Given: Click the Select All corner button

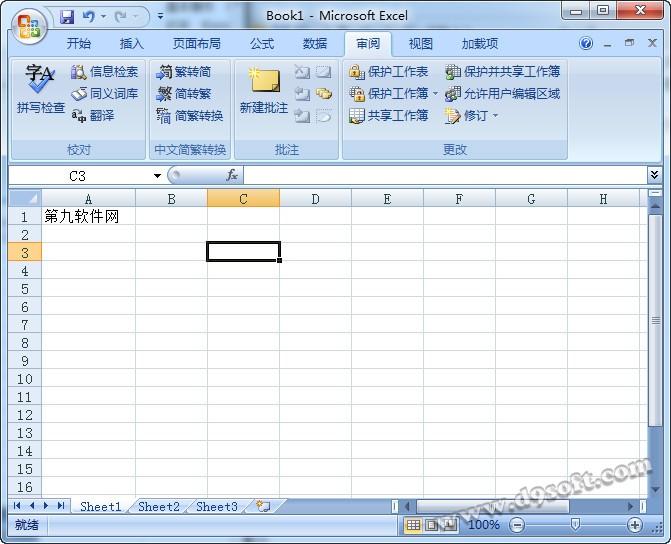Looking at the screenshot, I should (25, 198).
